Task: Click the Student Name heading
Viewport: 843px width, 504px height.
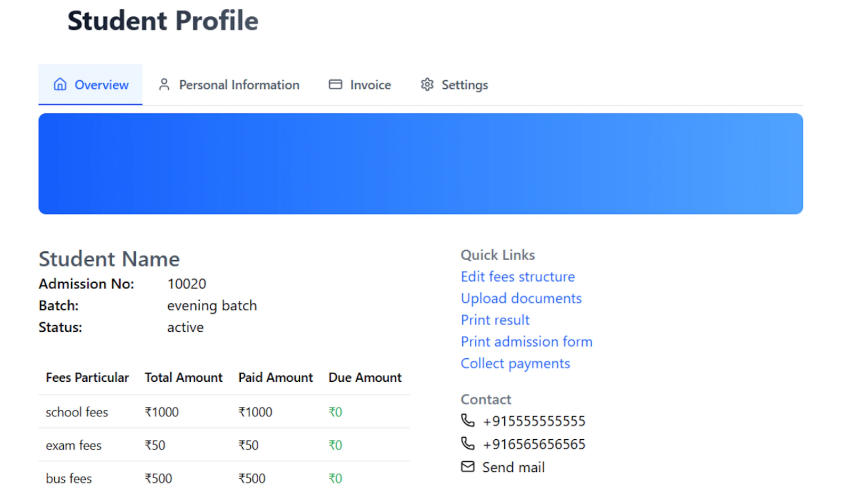Action: coord(109,259)
